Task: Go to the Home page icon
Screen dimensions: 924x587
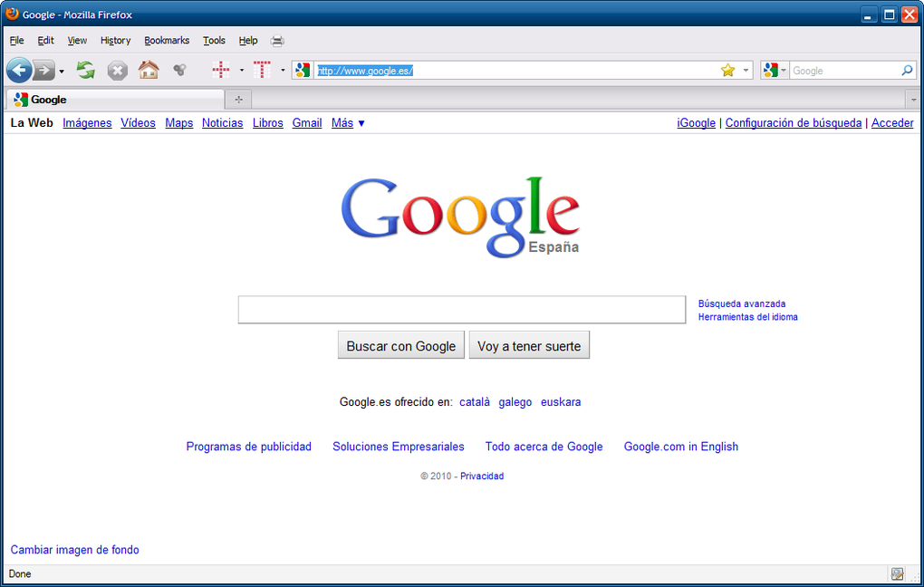Action: [x=149, y=70]
